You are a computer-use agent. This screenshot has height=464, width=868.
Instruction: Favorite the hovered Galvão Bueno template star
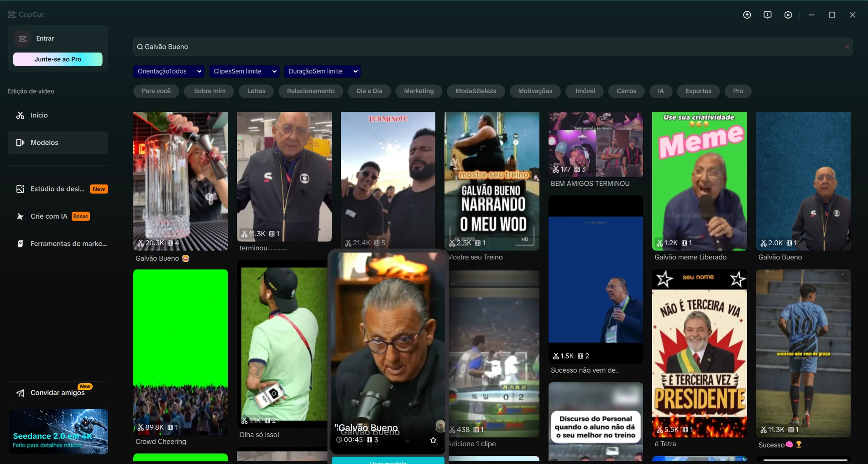click(433, 440)
